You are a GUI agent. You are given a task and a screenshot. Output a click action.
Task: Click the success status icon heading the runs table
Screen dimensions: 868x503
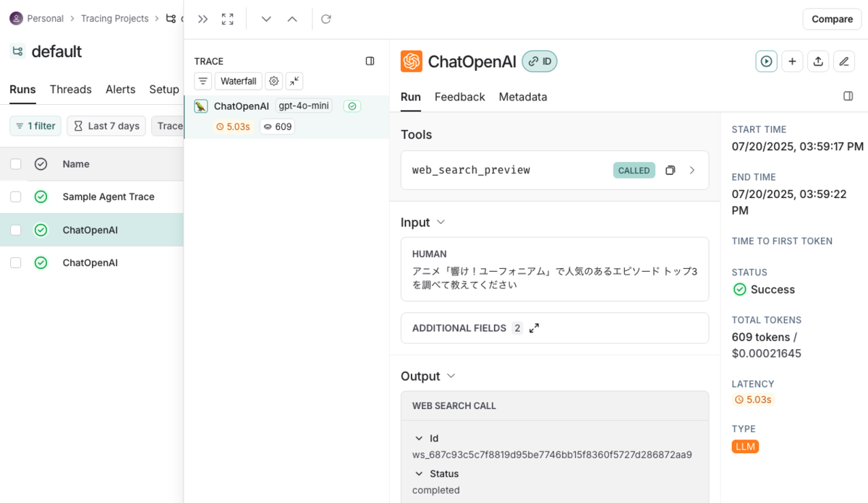click(41, 164)
